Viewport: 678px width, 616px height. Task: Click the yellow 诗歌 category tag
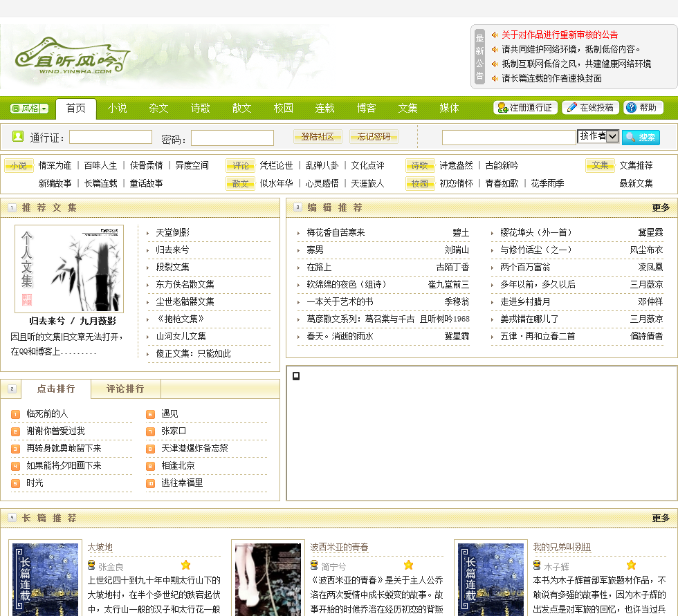coord(420,166)
